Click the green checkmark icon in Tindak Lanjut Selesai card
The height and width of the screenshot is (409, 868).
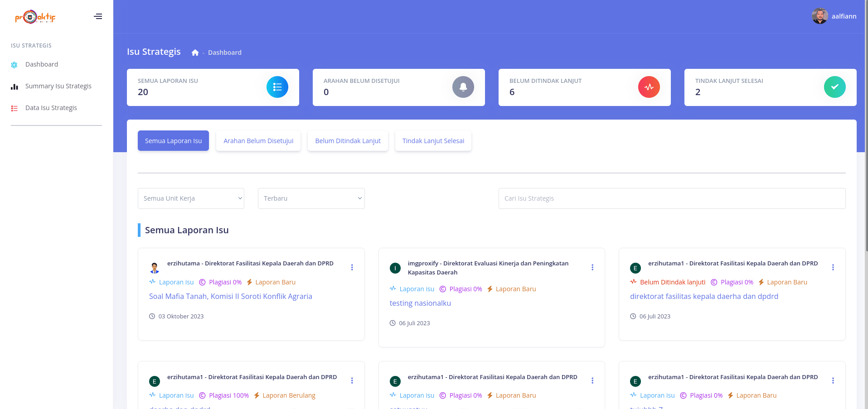pyautogui.click(x=834, y=87)
